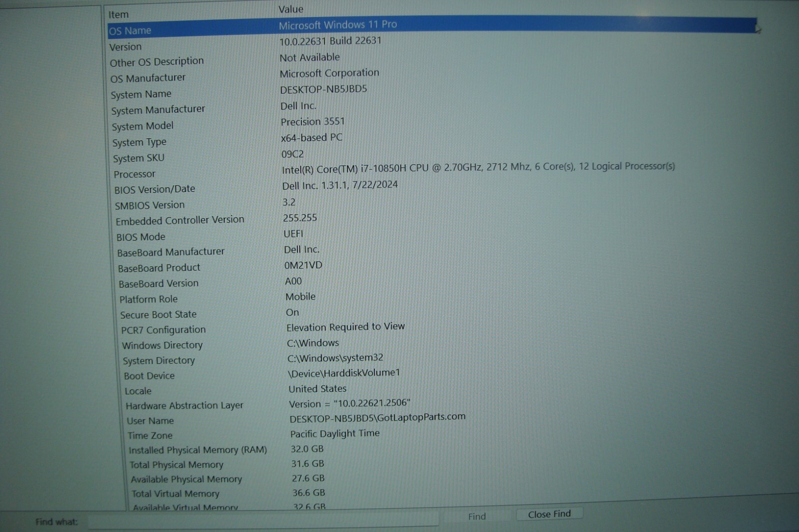This screenshot has width=799, height=532.
Task: Click the GotLaptopParts.com user name value
Action: point(378,418)
